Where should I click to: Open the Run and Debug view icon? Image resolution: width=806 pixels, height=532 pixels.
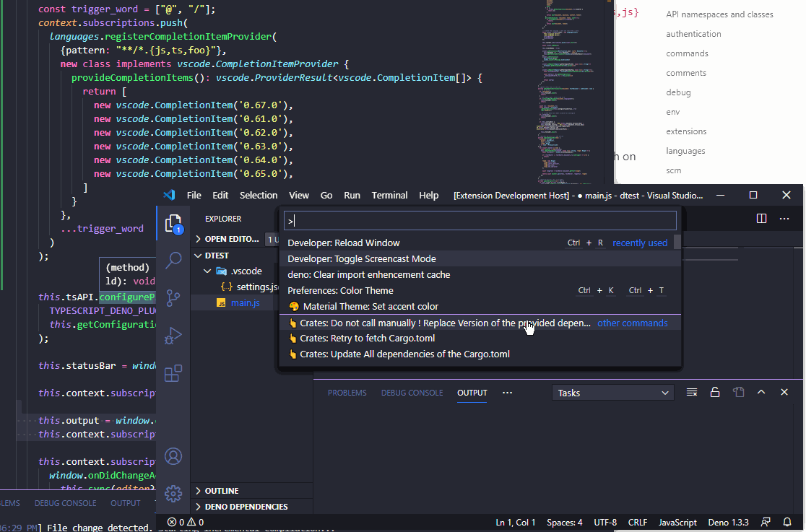click(174, 336)
